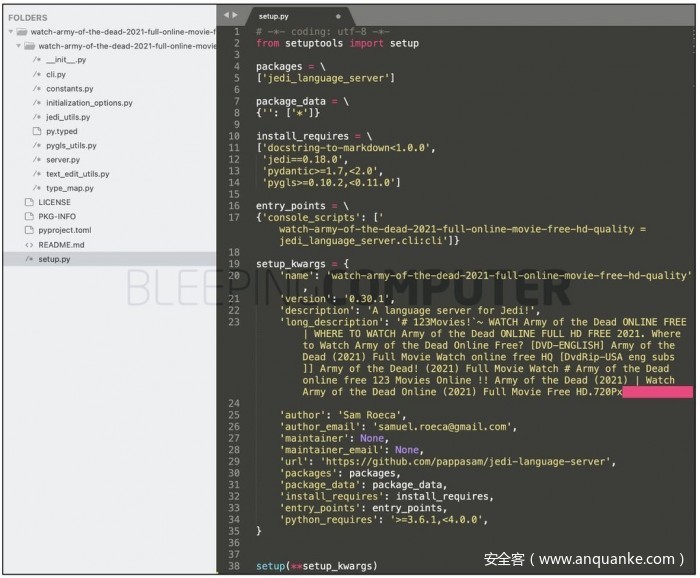Select setup.py in the folder tree
The height and width of the screenshot is (578, 700).
[x=54, y=259]
